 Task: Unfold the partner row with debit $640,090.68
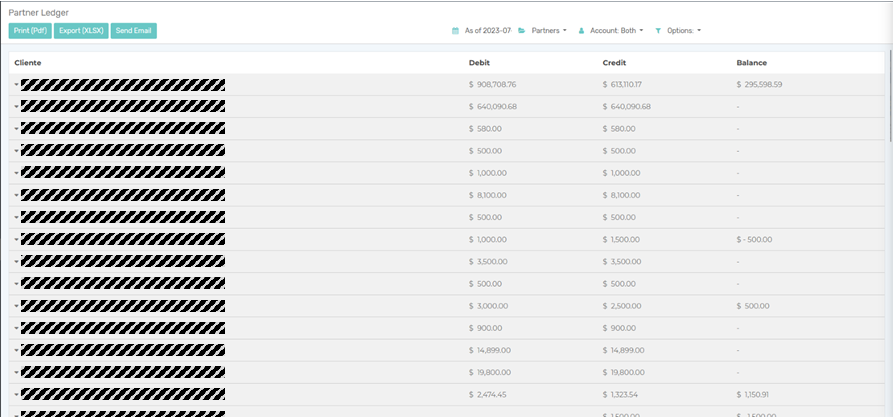[16, 107]
